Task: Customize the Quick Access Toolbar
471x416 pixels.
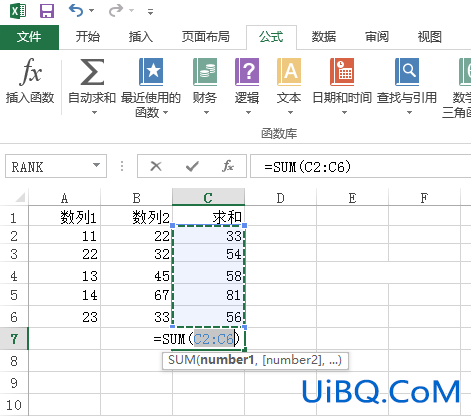Action: click(151, 12)
